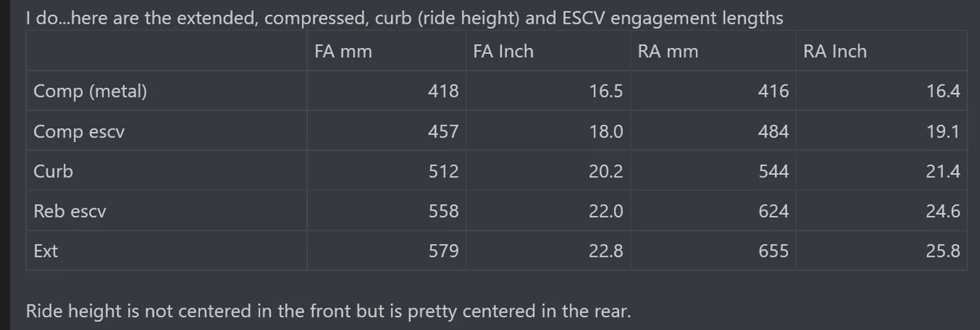Select the 544 RA mm cell
The image size is (980, 330).
(773, 171)
